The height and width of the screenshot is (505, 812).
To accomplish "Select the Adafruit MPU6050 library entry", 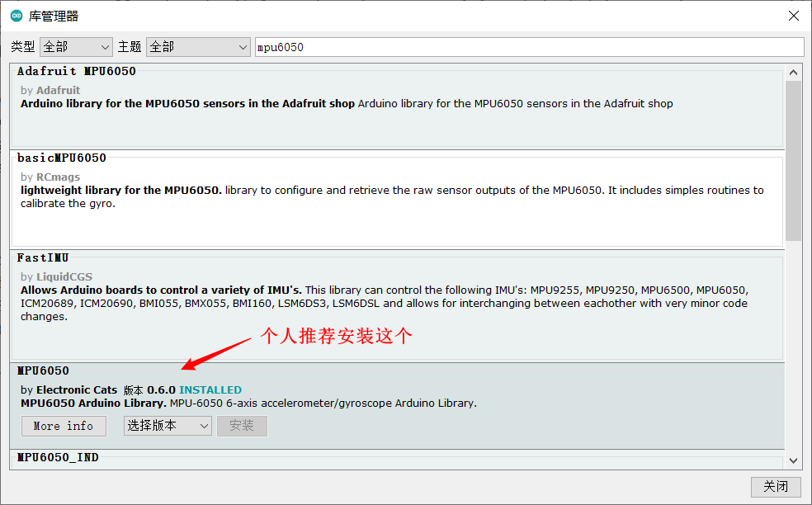I will click(x=397, y=106).
